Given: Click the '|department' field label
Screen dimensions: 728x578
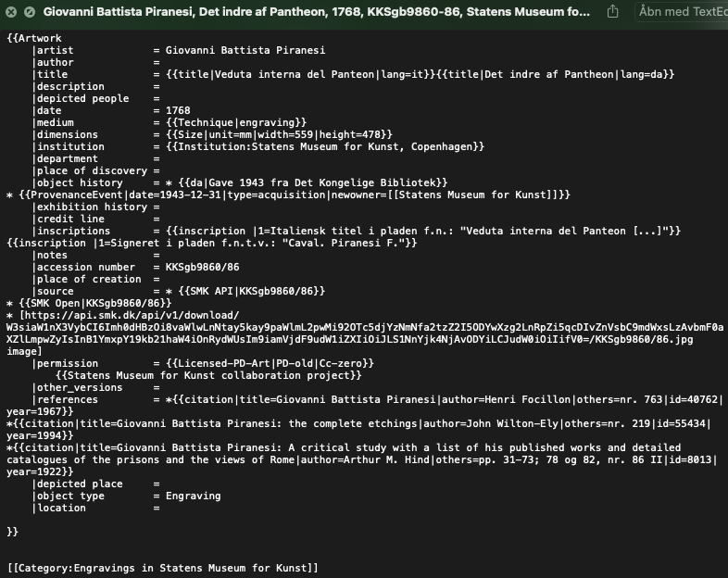Looking at the screenshot, I should (x=65, y=158).
